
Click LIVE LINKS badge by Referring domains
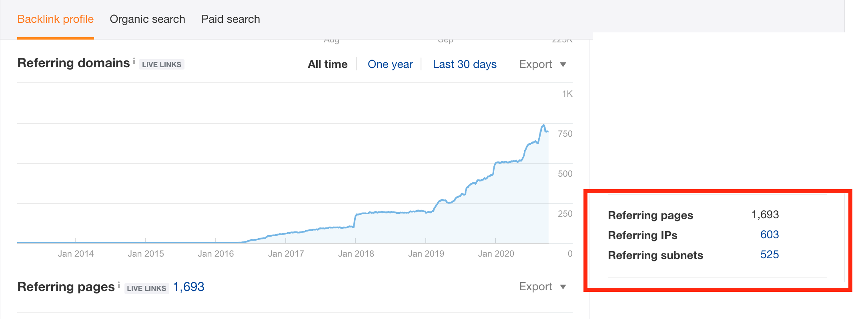click(162, 64)
